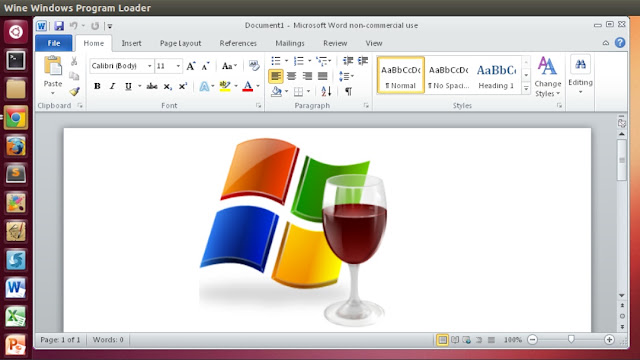Toggle Bold formatting

pos(97,86)
